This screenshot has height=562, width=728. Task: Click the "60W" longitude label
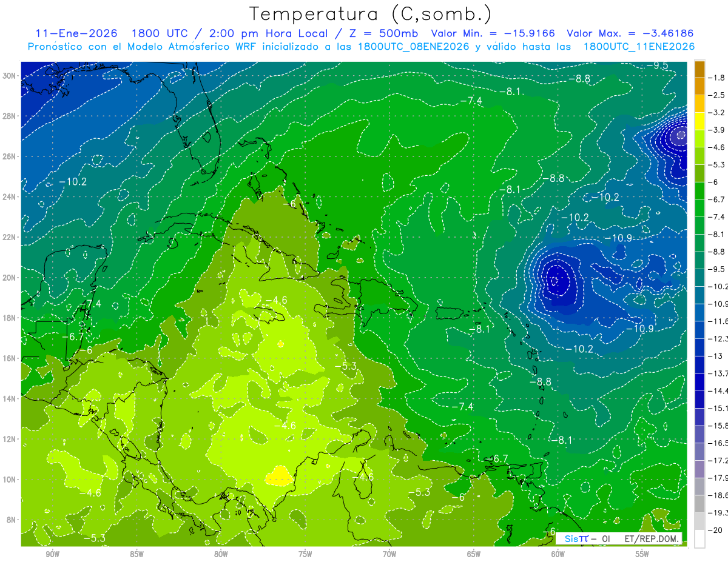[558, 554]
